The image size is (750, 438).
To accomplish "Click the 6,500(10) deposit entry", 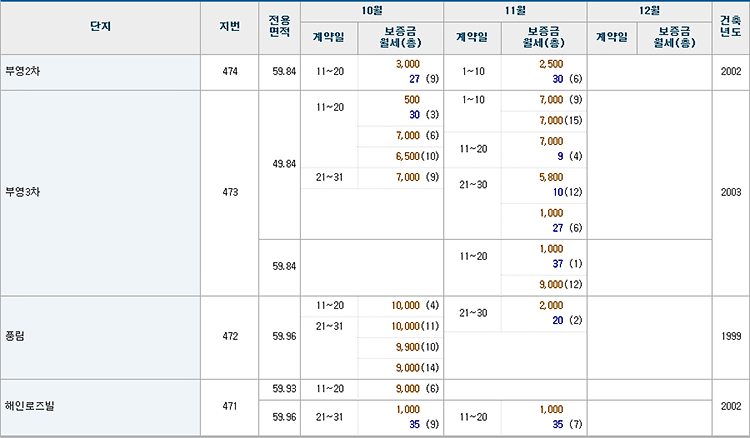I will (x=417, y=156).
